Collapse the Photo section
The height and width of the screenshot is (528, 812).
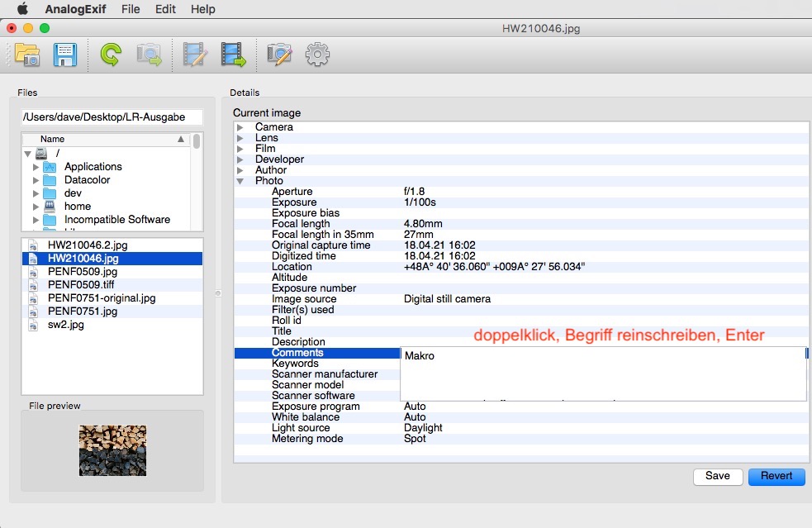click(240, 181)
